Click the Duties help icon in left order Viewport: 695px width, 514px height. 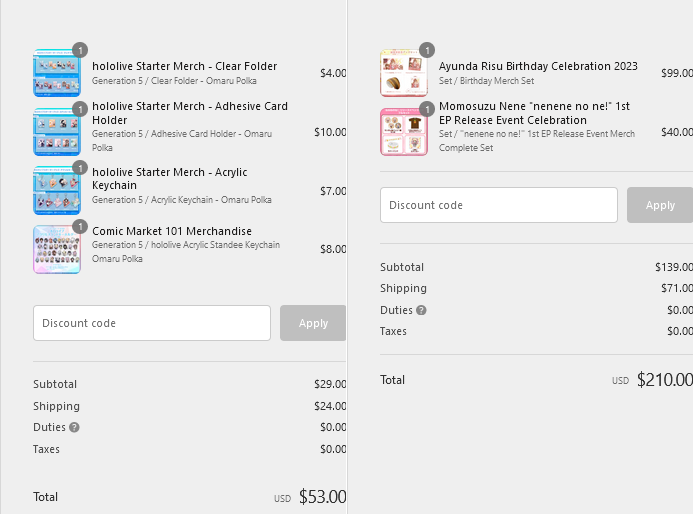74,428
